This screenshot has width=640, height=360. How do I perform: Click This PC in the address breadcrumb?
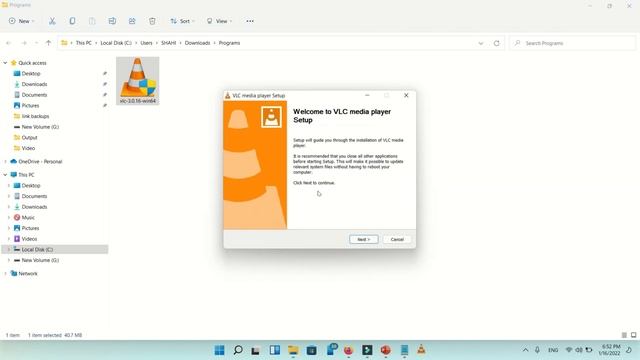coord(84,43)
